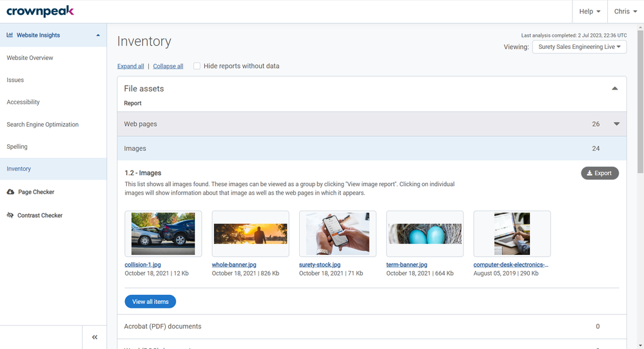Open computer-desk-electronics image link

point(511,265)
